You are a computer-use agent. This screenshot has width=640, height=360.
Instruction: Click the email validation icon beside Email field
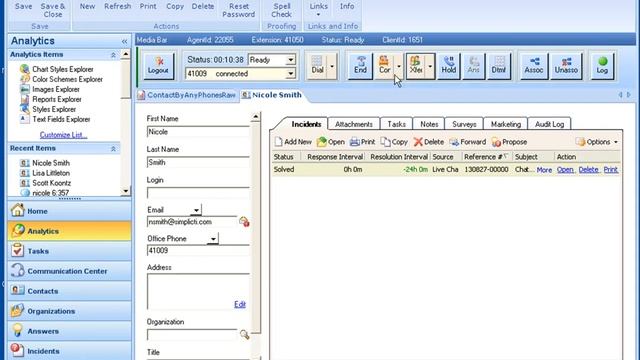point(244,222)
